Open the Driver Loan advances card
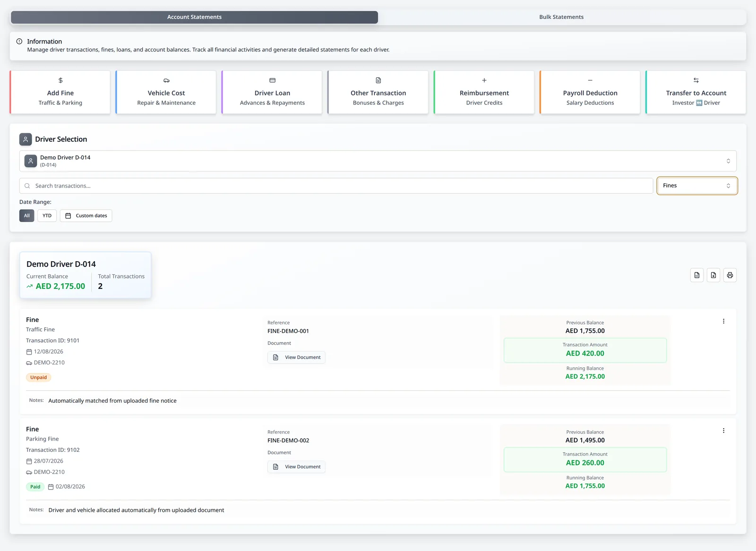Image resolution: width=756 pixels, height=551 pixels. (x=272, y=93)
